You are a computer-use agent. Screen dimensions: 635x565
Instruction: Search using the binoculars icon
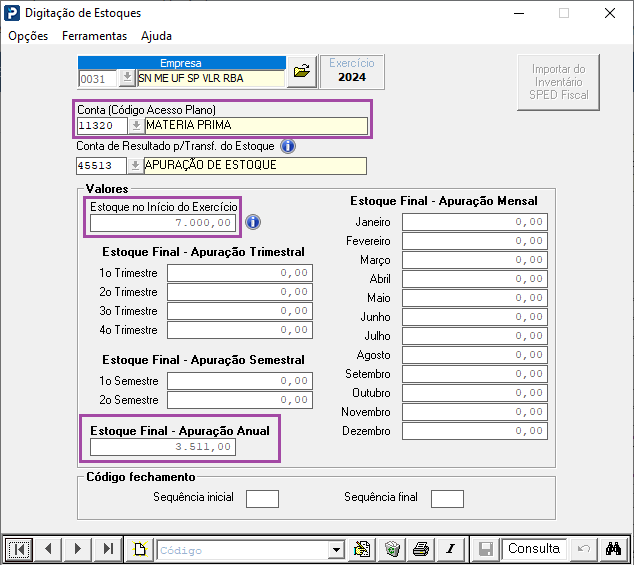(614, 549)
